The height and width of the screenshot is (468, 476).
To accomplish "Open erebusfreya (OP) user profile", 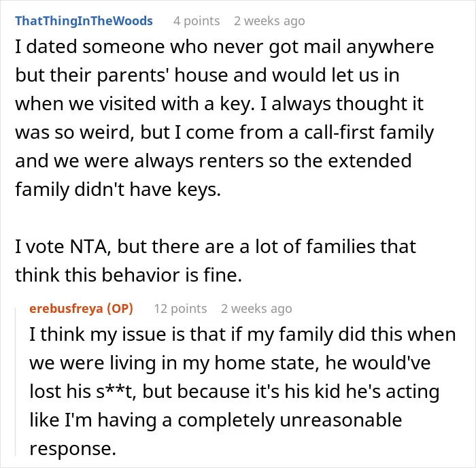I will 81,309.
